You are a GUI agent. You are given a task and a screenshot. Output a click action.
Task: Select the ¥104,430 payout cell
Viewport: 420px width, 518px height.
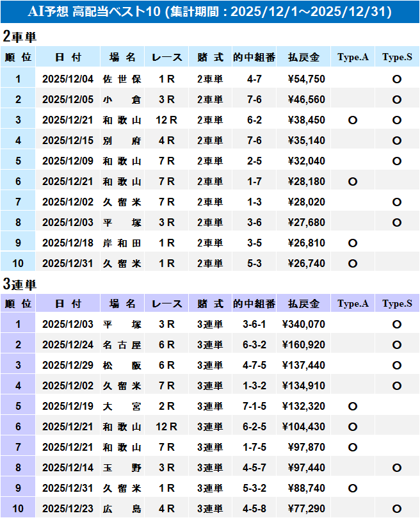(x=303, y=426)
